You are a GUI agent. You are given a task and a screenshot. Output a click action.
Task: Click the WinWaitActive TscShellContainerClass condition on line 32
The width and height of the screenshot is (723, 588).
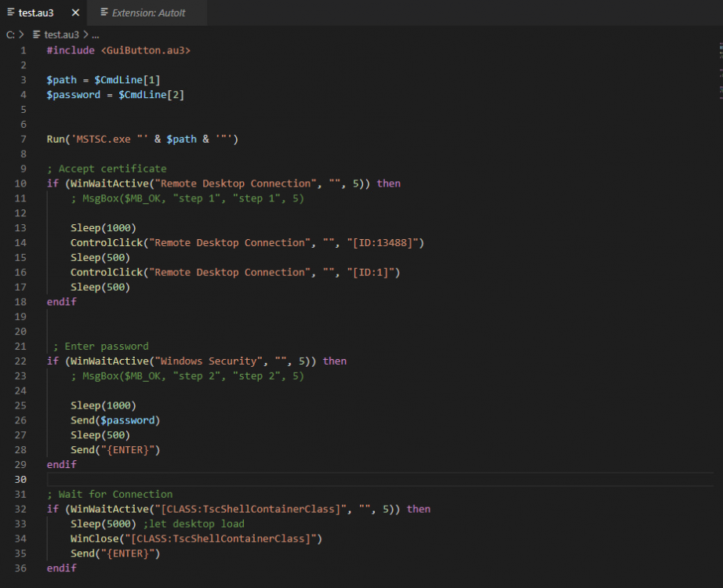[232, 509]
